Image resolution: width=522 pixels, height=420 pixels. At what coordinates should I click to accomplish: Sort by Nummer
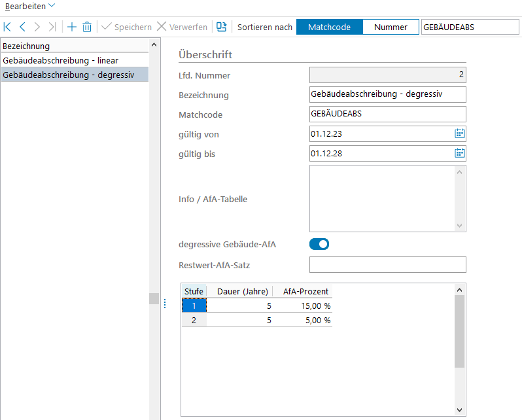tap(391, 27)
